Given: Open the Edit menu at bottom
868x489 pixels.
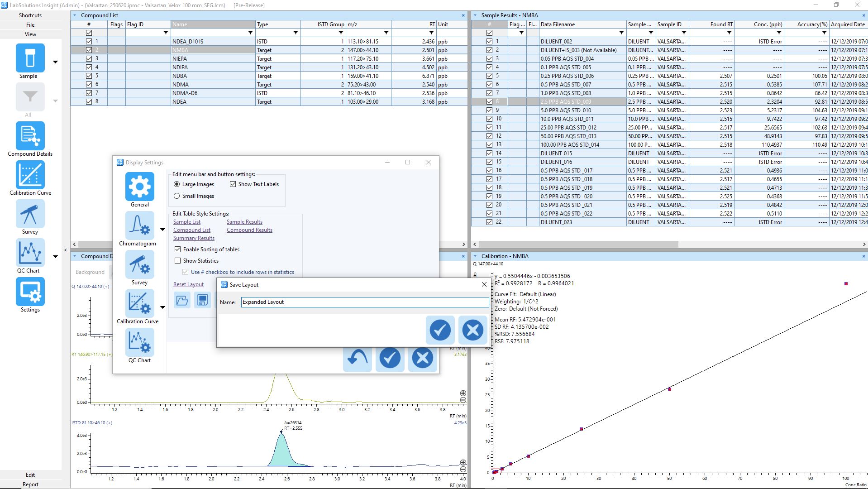Looking at the screenshot, I should tap(30, 475).
